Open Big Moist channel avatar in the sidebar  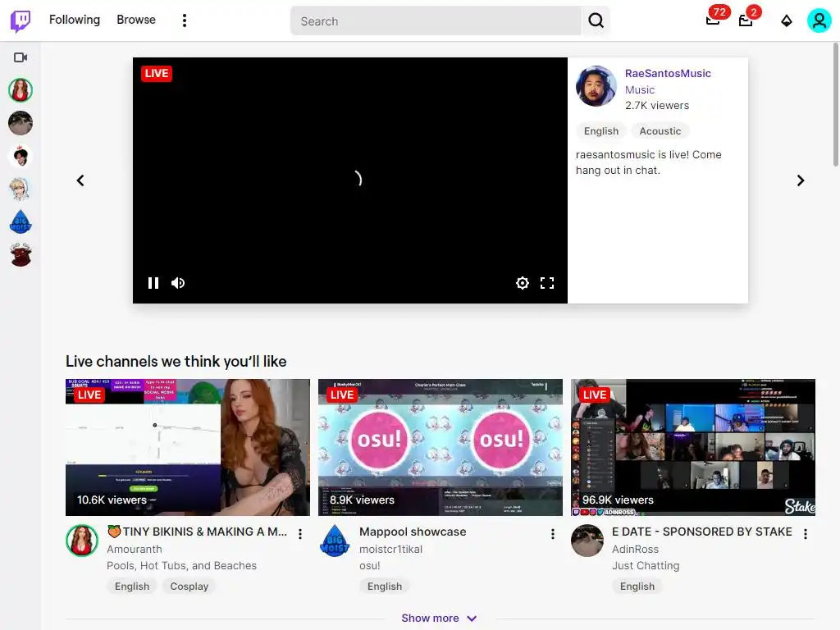21,221
